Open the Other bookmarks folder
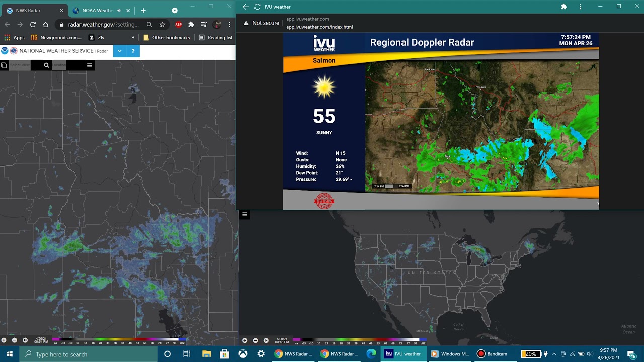The image size is (644, 362). click(x=167, y=38)
